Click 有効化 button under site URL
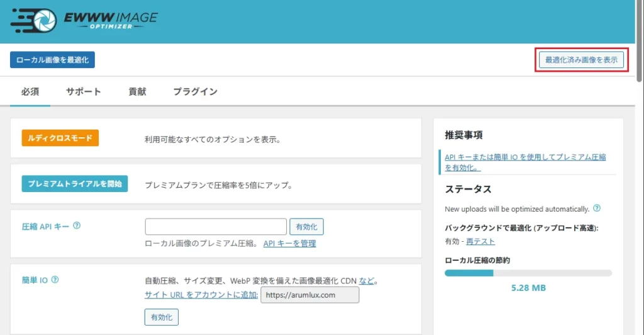644x335 pixels. point(162,317)
